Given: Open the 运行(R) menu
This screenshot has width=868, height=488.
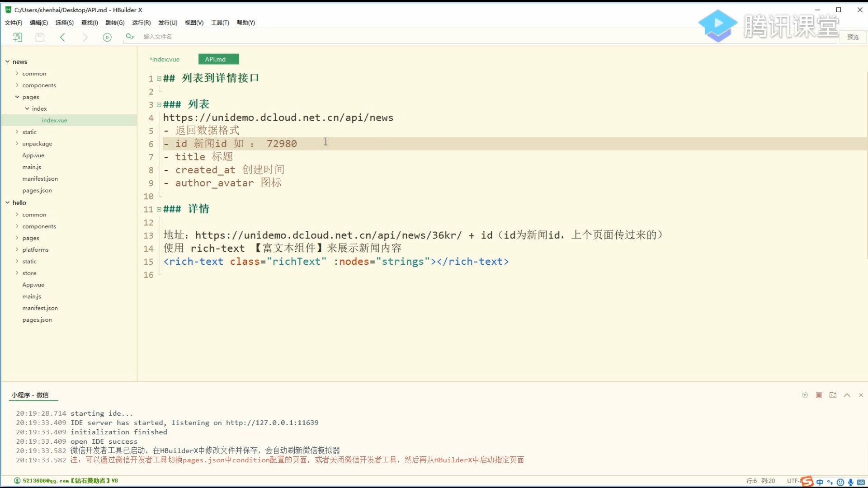Looking at the screenshot, I should point(142,23).
